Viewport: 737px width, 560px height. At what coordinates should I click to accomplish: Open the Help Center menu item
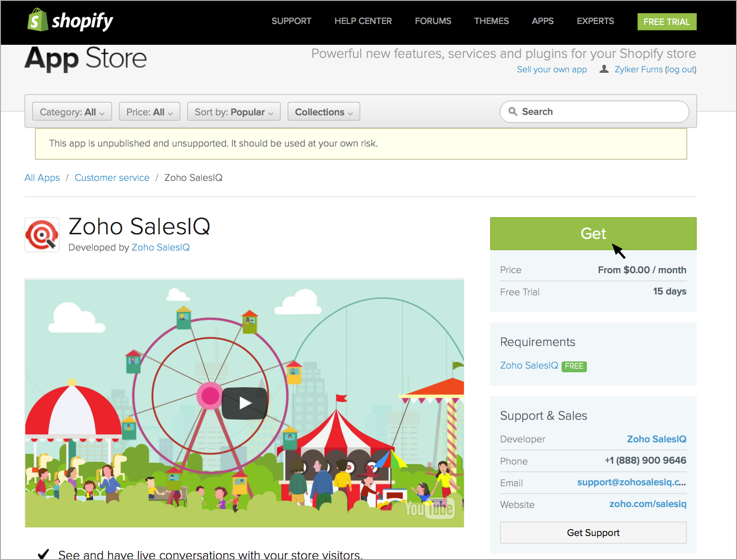pos(363,21)
